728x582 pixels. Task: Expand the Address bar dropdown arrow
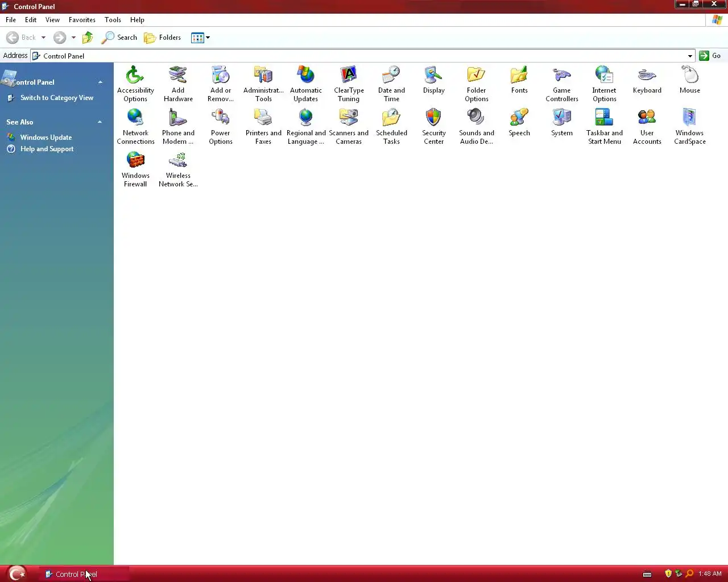[x=690, y=56]
